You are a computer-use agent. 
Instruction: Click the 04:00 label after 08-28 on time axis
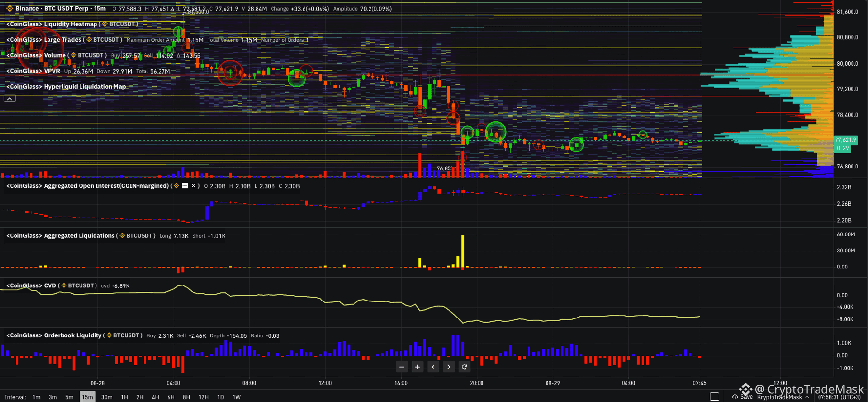pos(173,383)
